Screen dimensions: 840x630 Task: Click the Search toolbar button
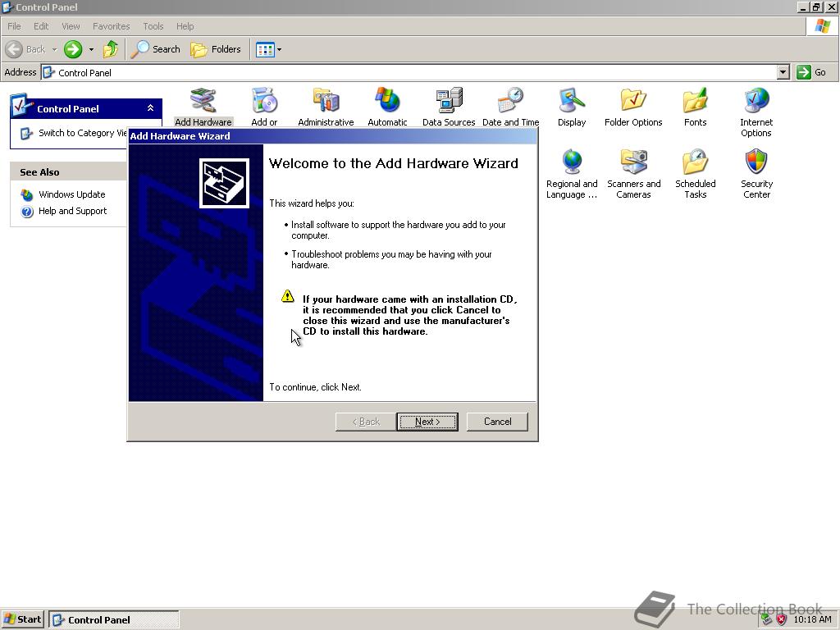point(155,49)
